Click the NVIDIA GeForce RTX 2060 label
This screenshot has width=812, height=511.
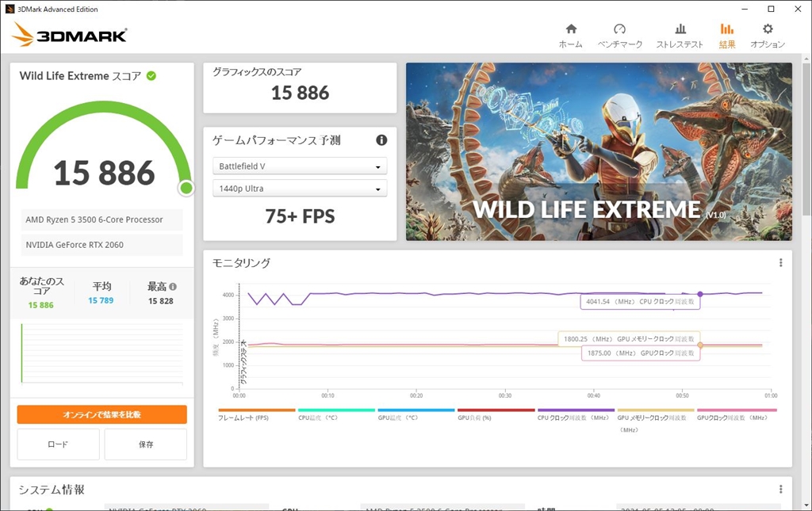pyautogui.click(x=101, y=245)
